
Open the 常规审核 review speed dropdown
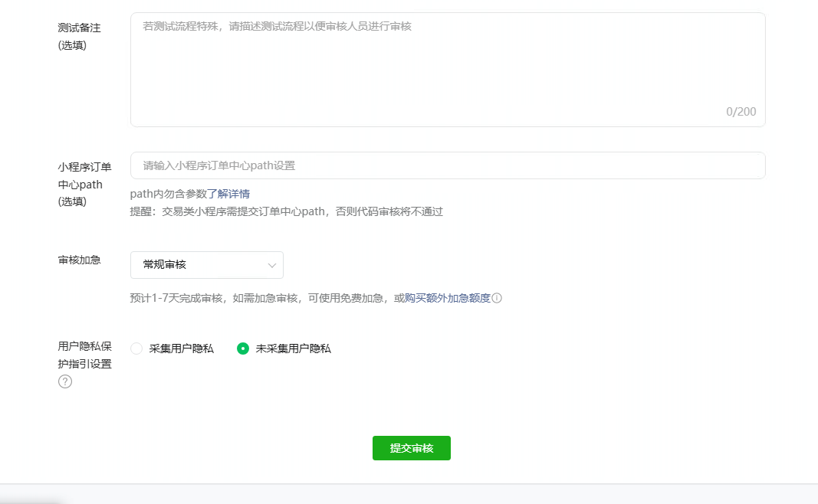[x=207, y=264]
